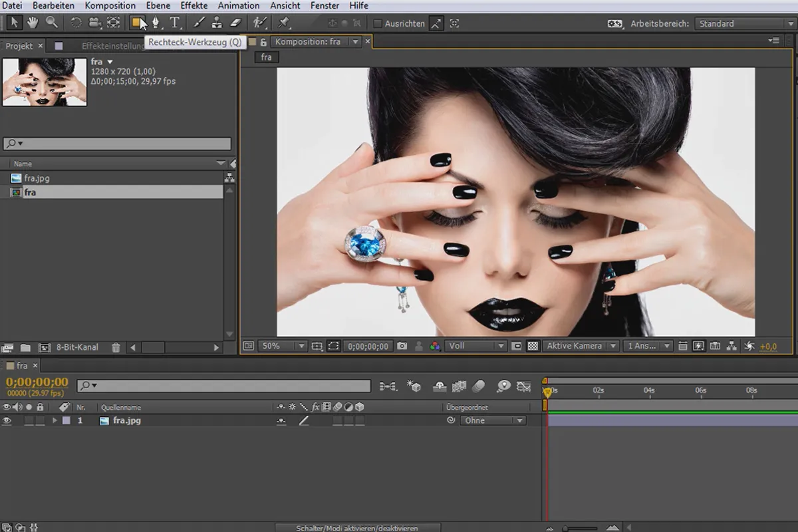Screen dimensions: 798x532
Task: Hide the fra.jpg layer using eye icon
Action: click(7, 420)
